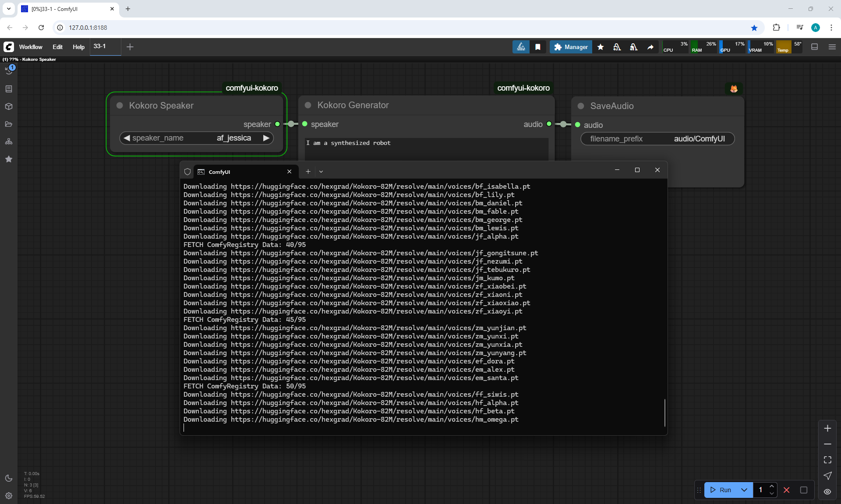841x504 pixels.
Task: Click the Manager button
Action: click(x=571, y=47)
